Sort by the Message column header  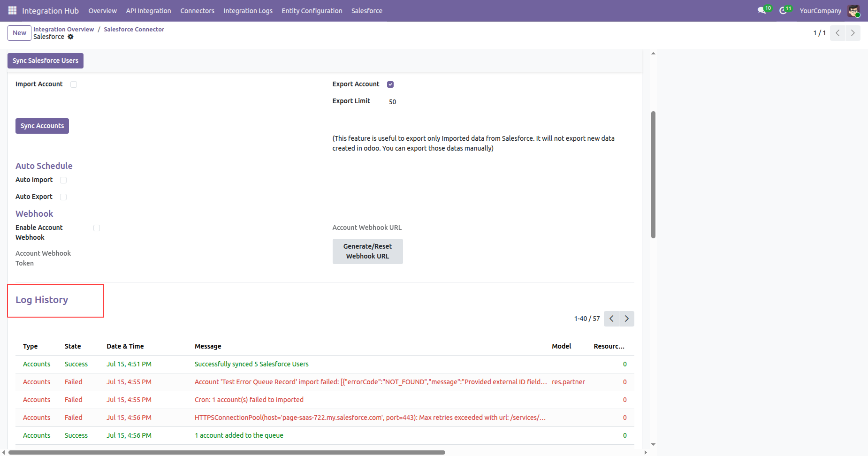coord(208,346)
